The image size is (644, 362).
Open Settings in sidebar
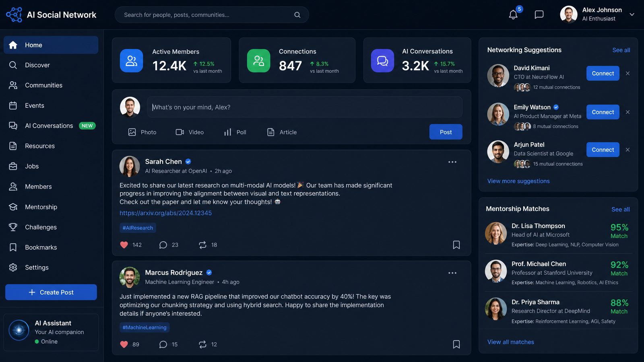click(51, 267)
